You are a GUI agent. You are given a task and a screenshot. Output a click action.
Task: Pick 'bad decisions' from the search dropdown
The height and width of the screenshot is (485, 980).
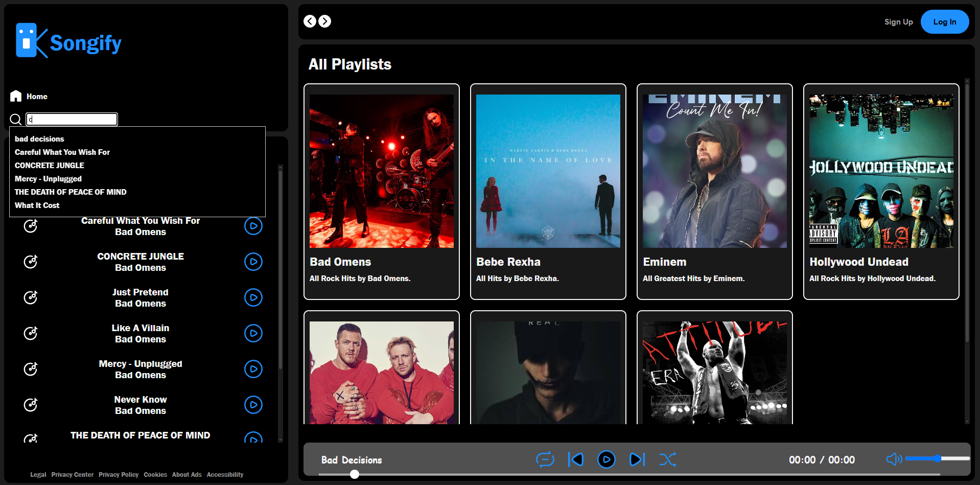tap(39, 139)
